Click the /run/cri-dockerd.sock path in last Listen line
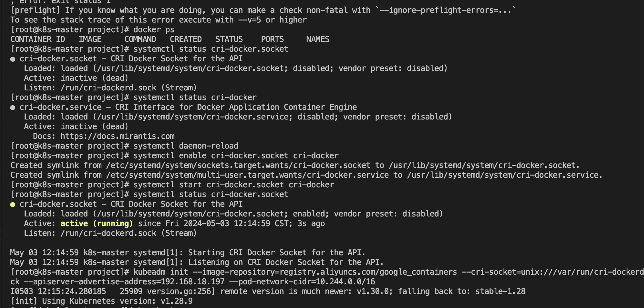 point(108,233)
